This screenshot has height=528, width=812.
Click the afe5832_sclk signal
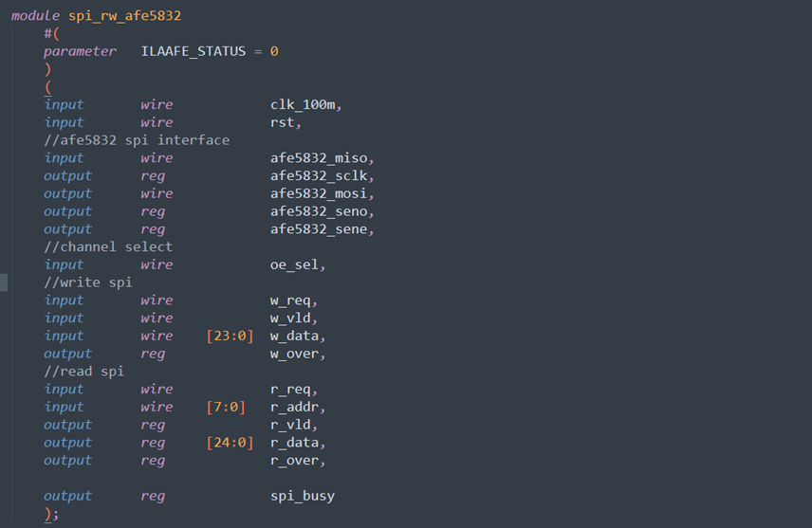pos(319,176)
